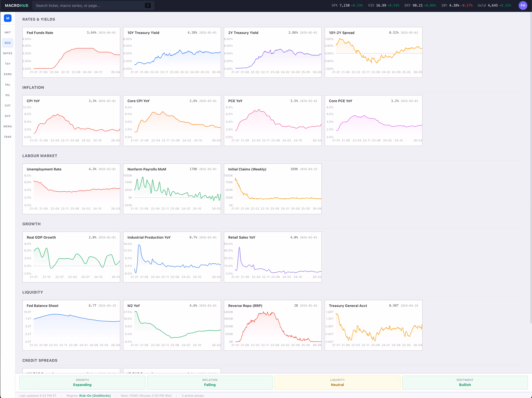532x398 pixels.
Task: Click the Growth Expanding regime tile
Action: point(82,382)
